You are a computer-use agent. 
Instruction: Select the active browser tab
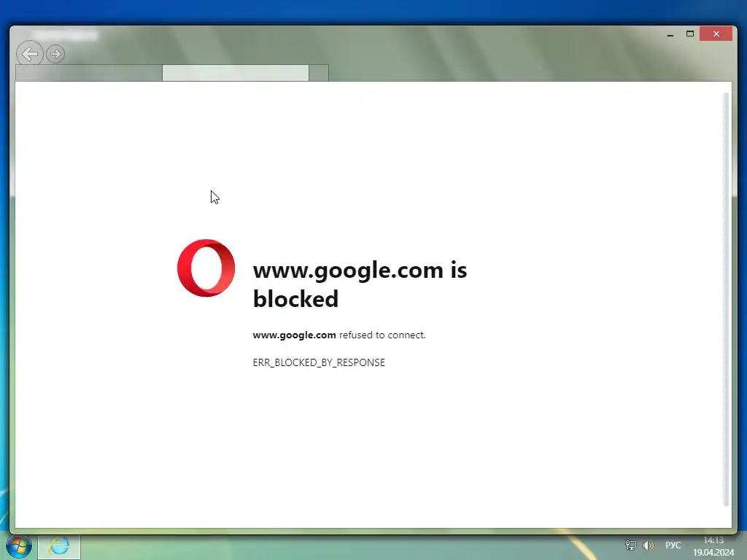236,73
